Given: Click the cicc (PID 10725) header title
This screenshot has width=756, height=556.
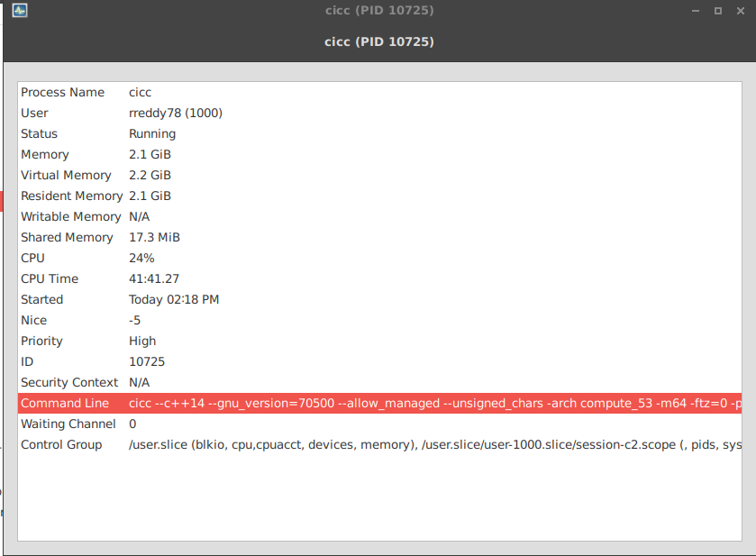Looking at the screenshot, I should coord(379,42).
